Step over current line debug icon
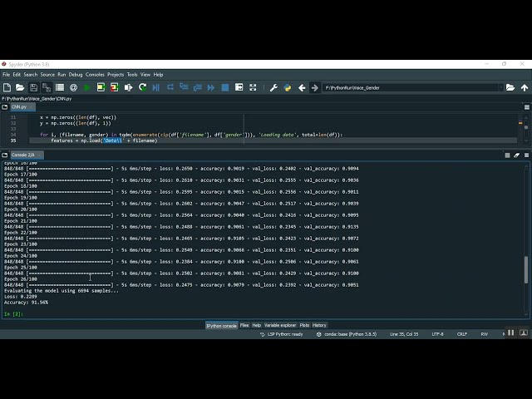 (x=170, y=87)
